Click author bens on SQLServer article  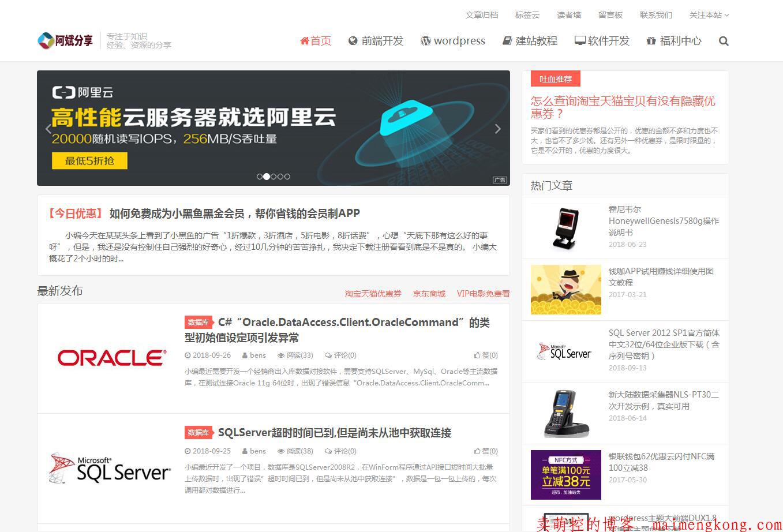(257, 451)
